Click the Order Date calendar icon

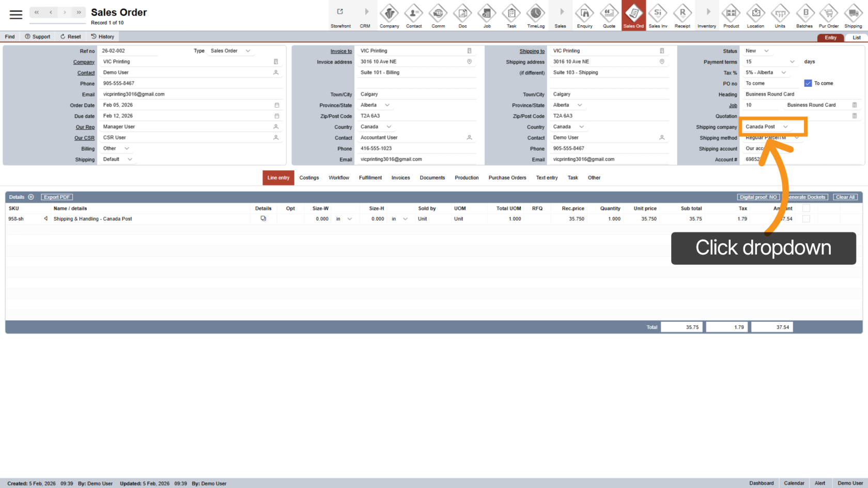tap(276, 105)
